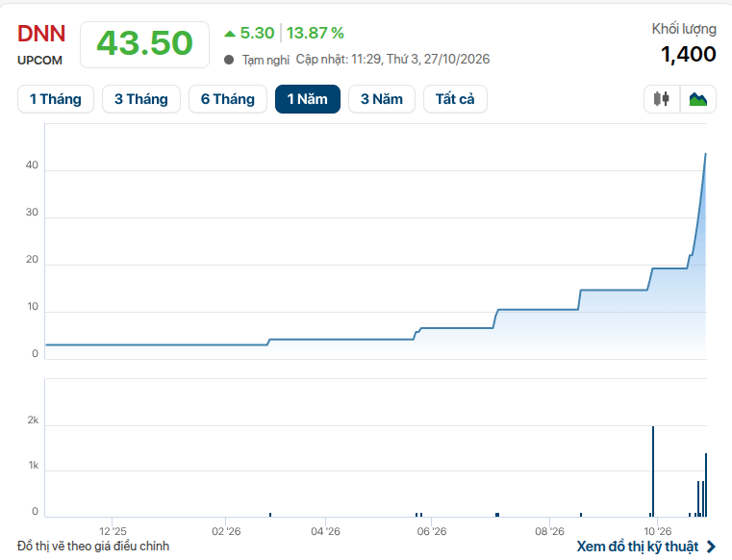This screenshot has height=560, width=732.
Task: Click the Khối lượng value 1,400
Action: pyautogui.click(x=688, y=54)
